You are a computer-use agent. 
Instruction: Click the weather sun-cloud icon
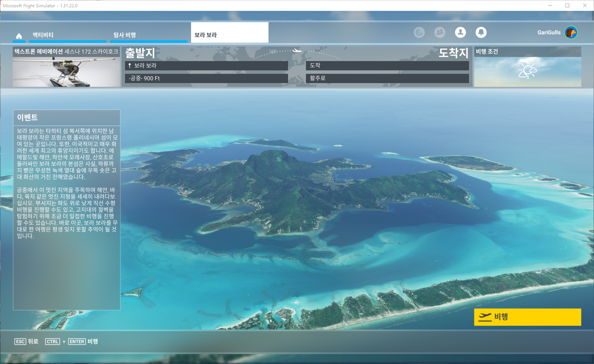[527, 71]
